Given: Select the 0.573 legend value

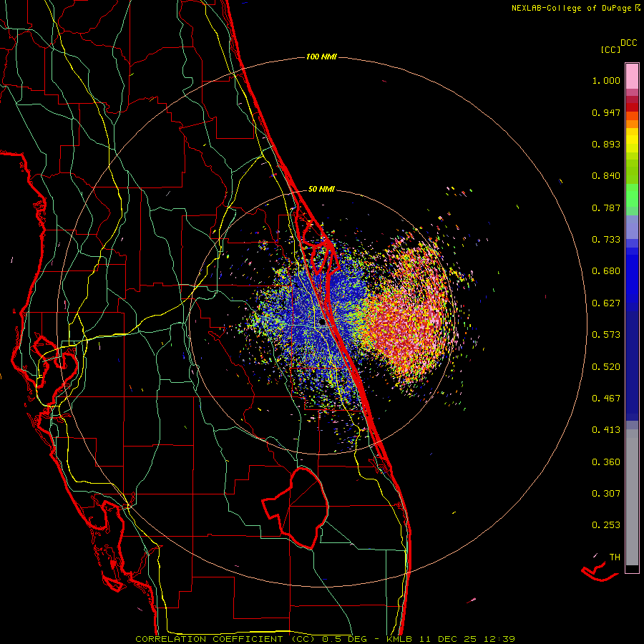Looking at the screenshot, I should tap(606, 335).
